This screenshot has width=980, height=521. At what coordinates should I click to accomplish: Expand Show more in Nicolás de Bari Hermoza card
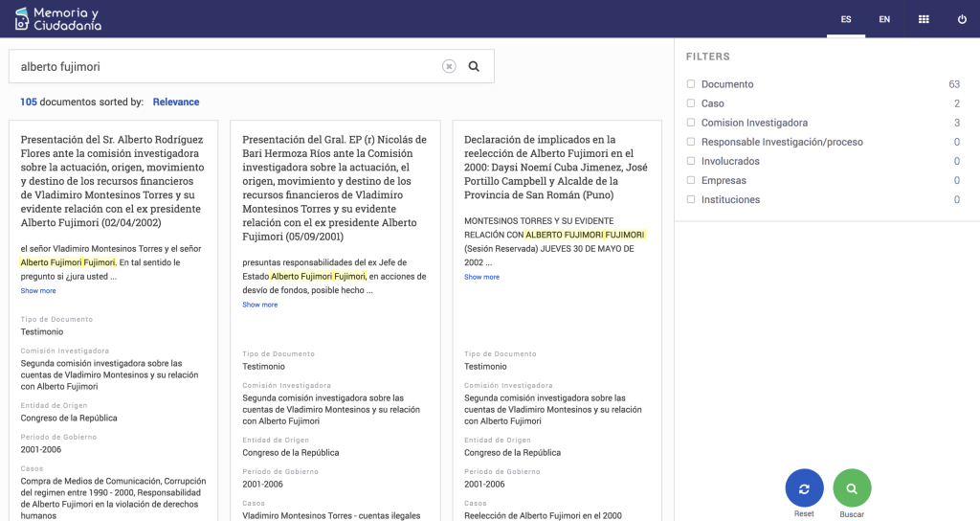[259, 305]
